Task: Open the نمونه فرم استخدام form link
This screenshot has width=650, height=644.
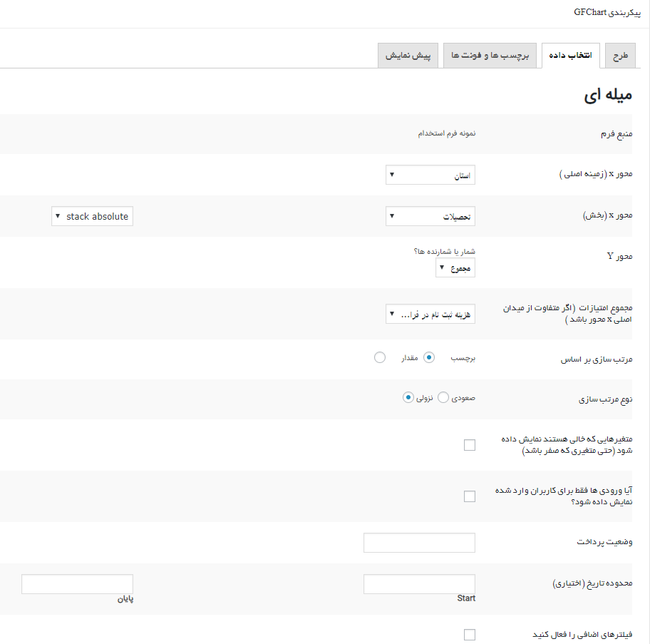Action: (x=447, y=133)
